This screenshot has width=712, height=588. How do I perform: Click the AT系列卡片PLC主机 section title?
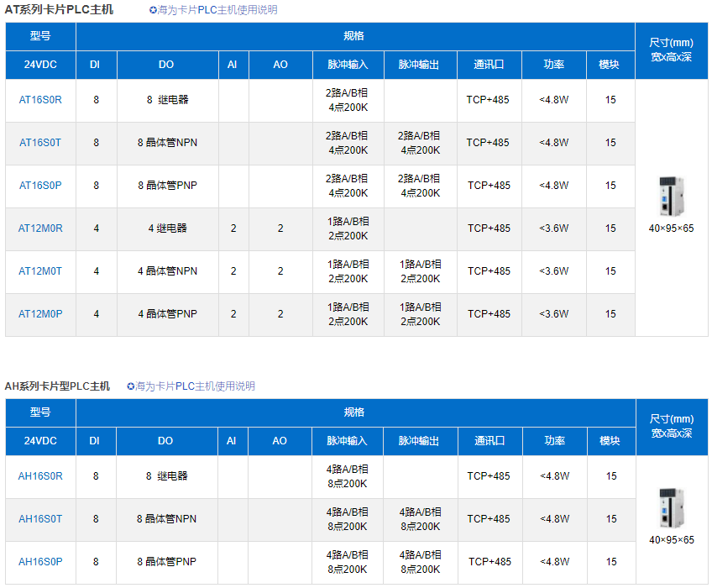pyautogui.click(x=59, y=10)
